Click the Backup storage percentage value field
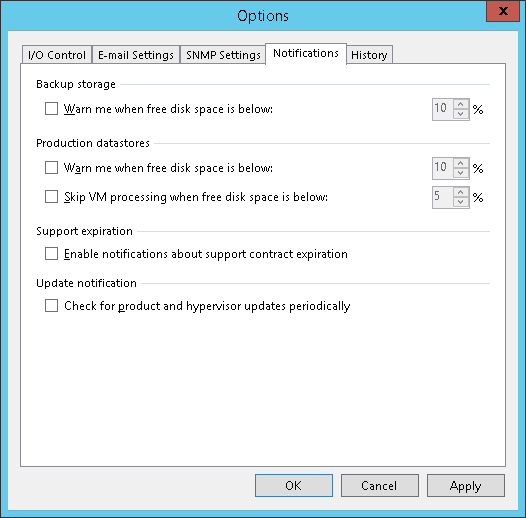526x518 pixels. point(443,109)
